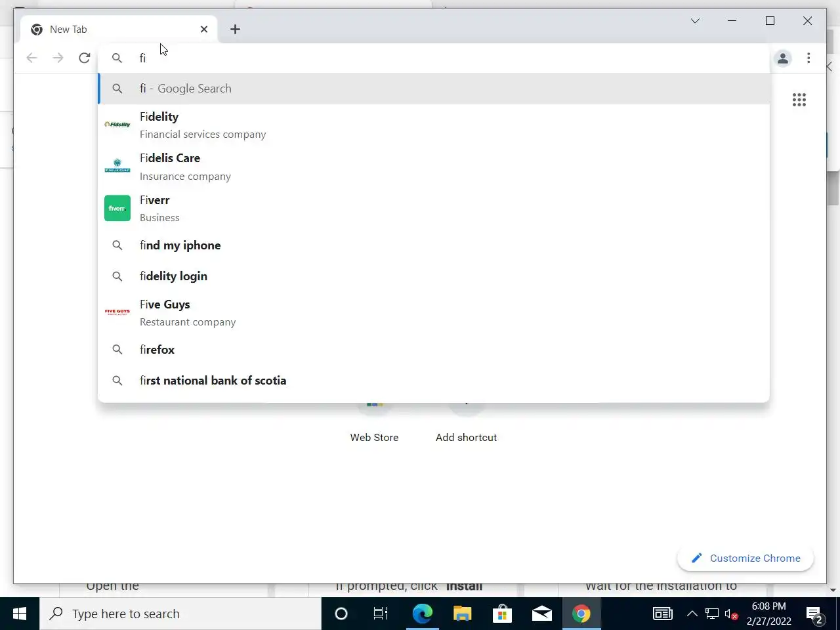
Task: Open the tab search chevron
Action: [695, 21]
